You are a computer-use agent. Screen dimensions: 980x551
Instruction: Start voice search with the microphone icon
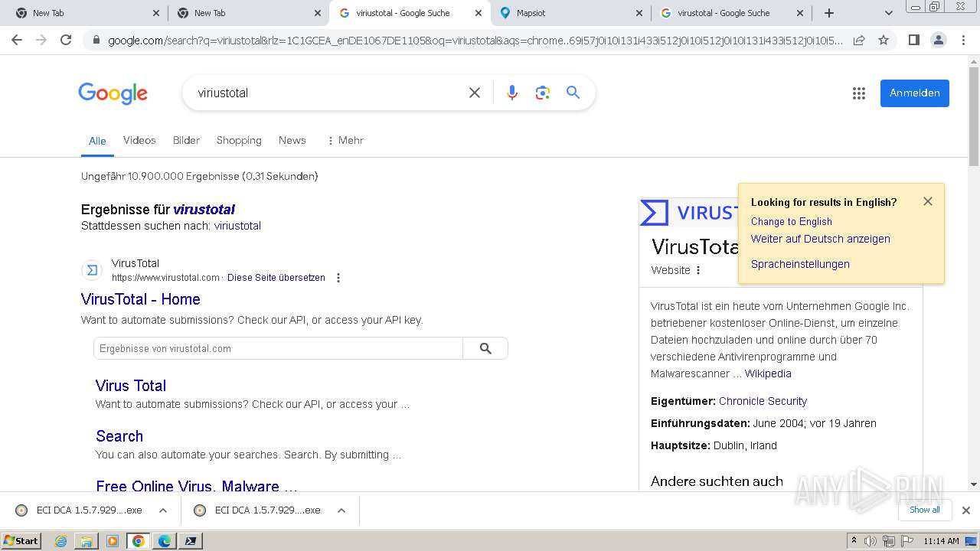512,93
